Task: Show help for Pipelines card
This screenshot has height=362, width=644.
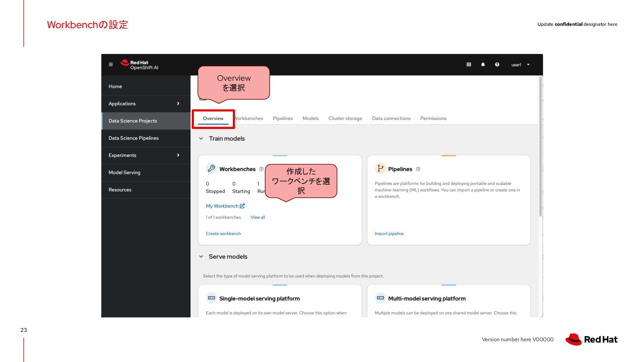Action: coord(418,169)
